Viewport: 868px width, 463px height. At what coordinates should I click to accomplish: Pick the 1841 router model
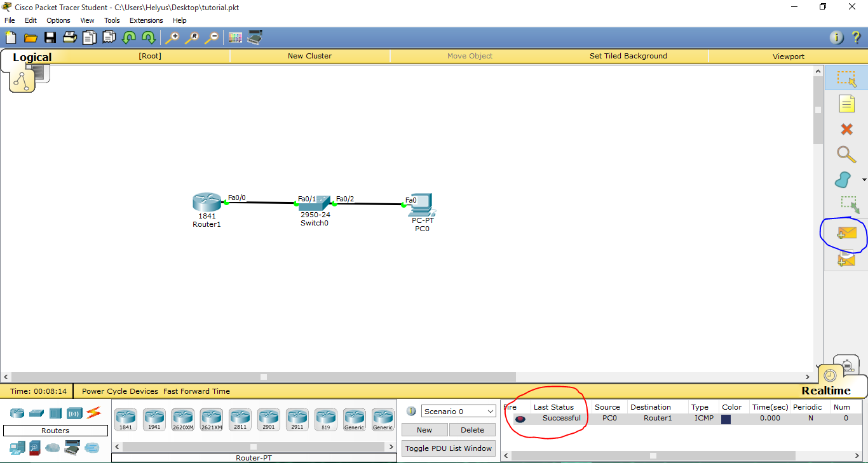pyautogui.click(x=125, y=420)
